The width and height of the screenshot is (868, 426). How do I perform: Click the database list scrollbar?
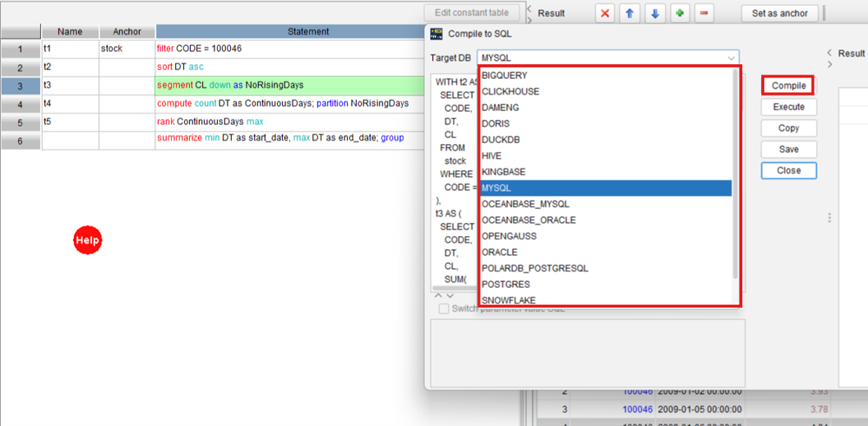(736, 173)
